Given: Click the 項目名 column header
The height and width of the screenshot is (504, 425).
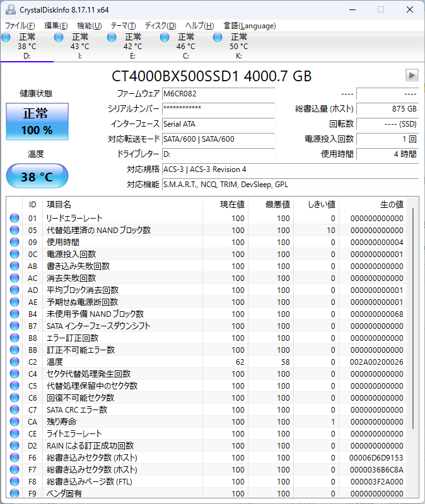Looking at the screenshot, I should (122, 204).
